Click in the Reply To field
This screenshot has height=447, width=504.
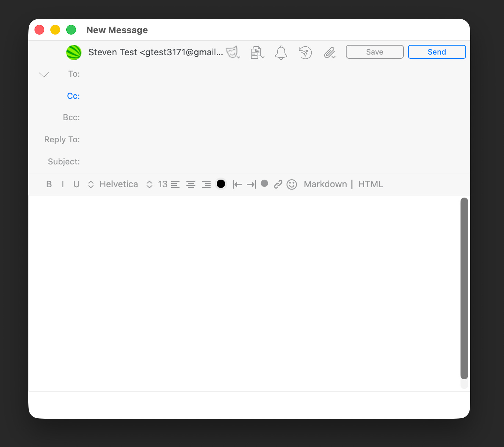(x=274, y=140)
